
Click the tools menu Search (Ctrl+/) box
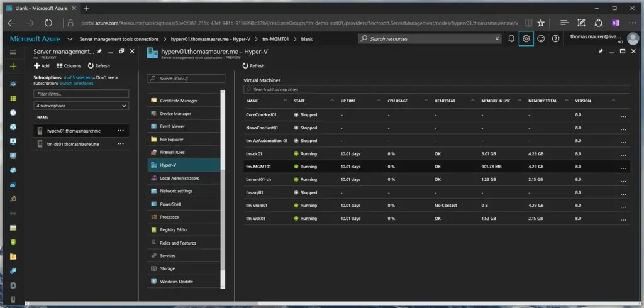click(186, 79)
